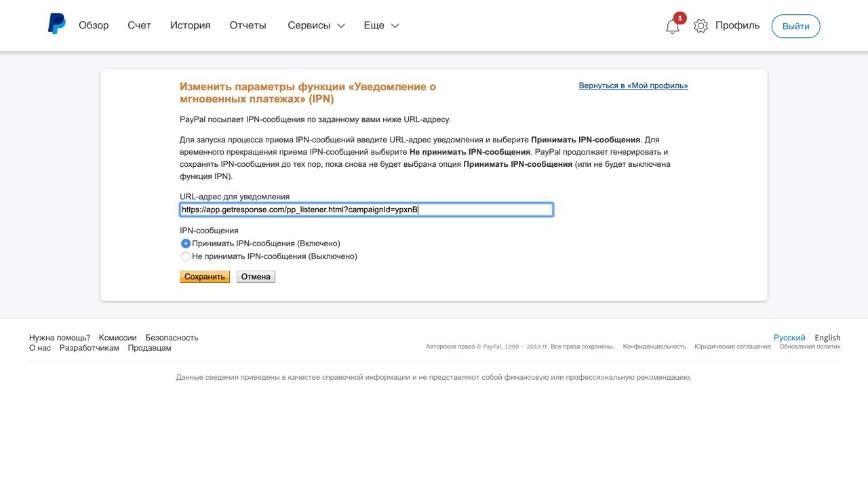Open the "Нужна помощь?" footer link
The height and width of the screenshot is (489, 868).
[60, 338]
